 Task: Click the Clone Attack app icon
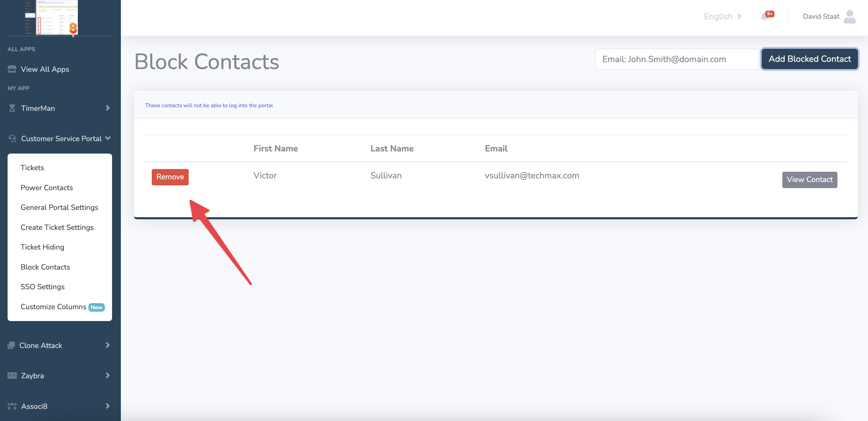12,345
